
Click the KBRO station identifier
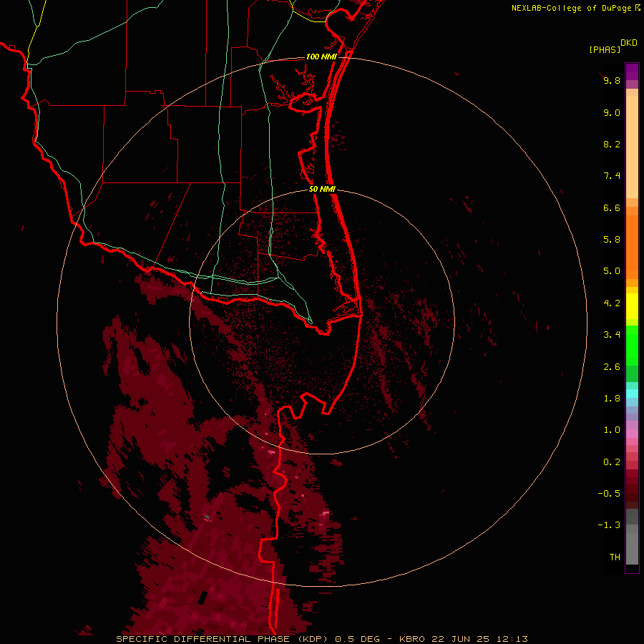coord(412,639)
